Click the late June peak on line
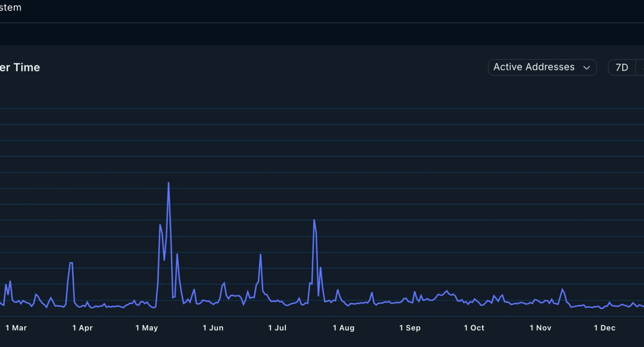Screen dimensions: 644x347 coord(261,255)
